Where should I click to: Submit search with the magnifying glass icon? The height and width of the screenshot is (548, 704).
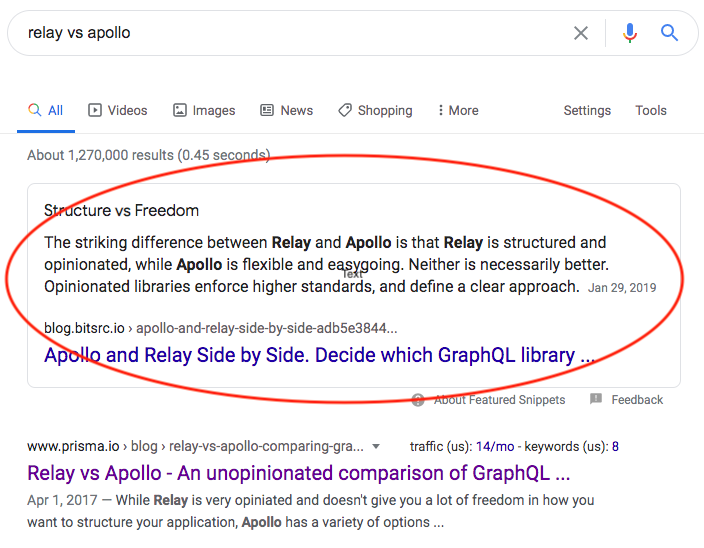pos(669,32)
